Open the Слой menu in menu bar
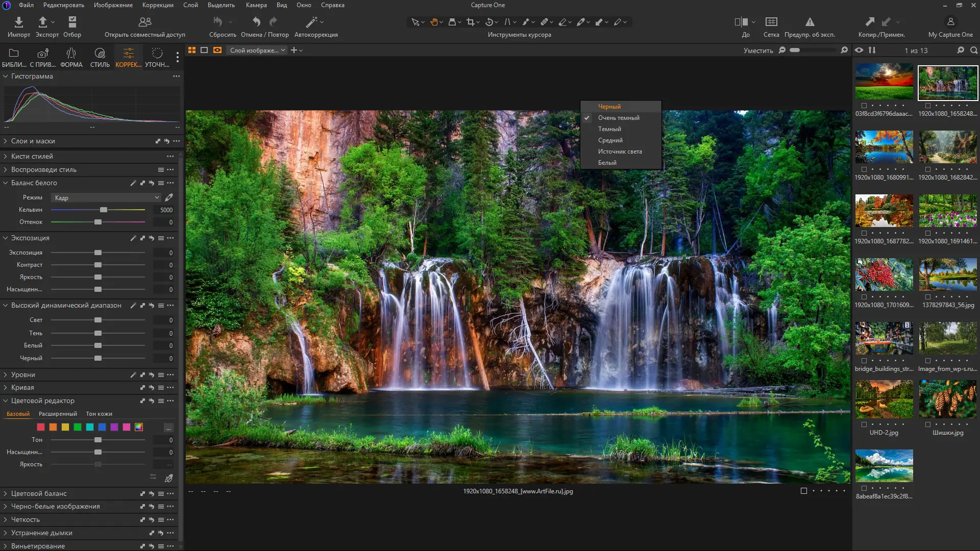 [190, 5]
